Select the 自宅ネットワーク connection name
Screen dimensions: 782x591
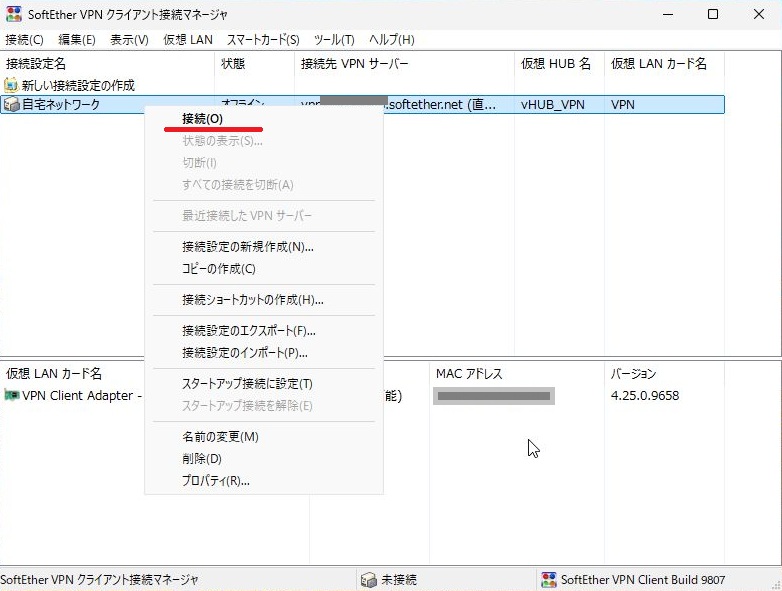tap(61, 105)
